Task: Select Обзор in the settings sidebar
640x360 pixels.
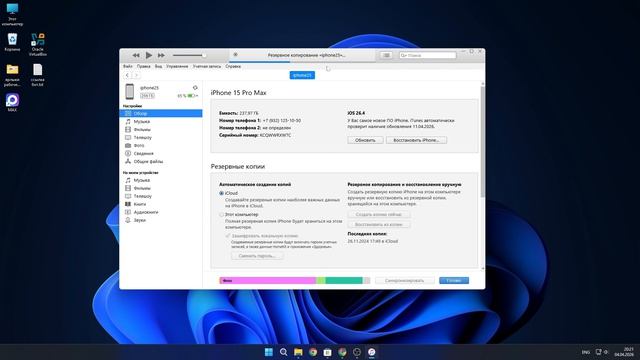Action: [161, 113]
